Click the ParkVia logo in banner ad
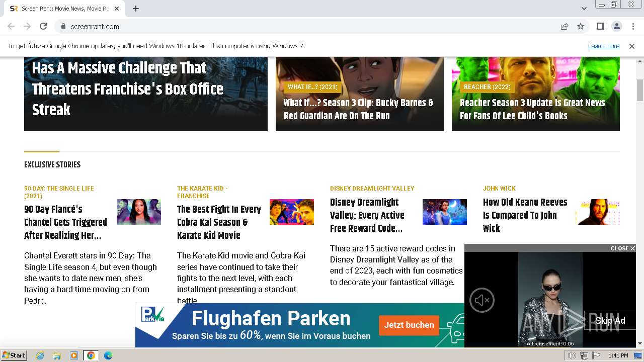The height and width of the screenshot is (362, 644). pyautogui.click(x=152, y=315)
